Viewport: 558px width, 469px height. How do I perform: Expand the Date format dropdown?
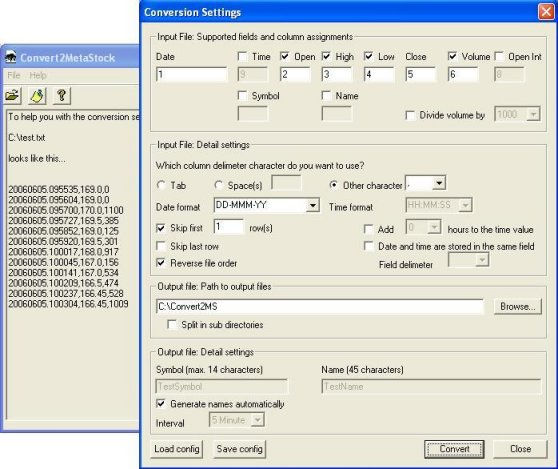point(313,205)
